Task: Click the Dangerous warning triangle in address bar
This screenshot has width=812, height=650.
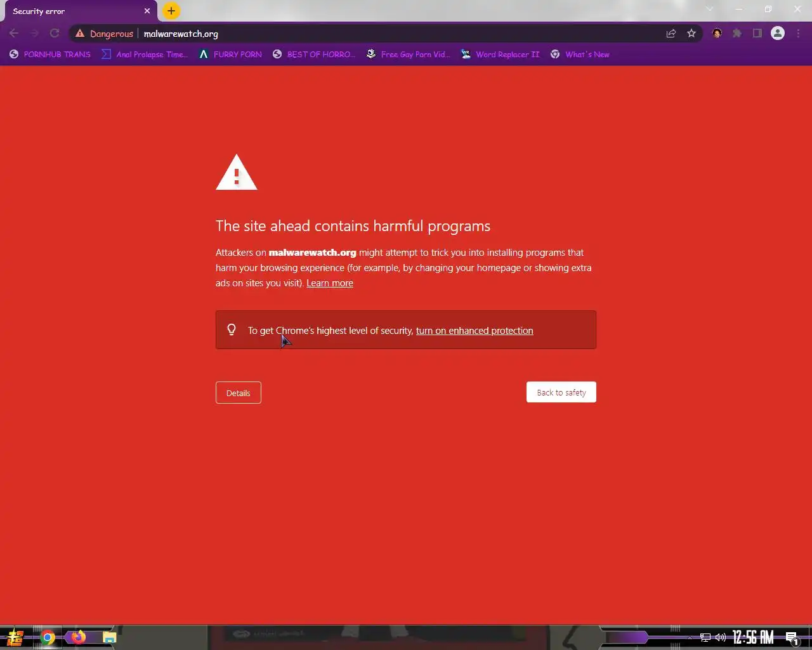Action: click(x=80, y=34)
